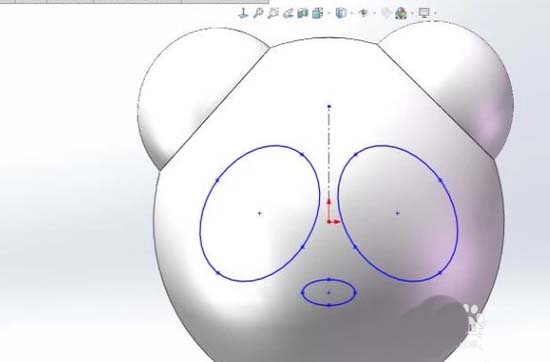This screenshot has width=550, height=362.
Task: Select the right ellipse center point
Action: pyautogui.click(x=397, y=213)
